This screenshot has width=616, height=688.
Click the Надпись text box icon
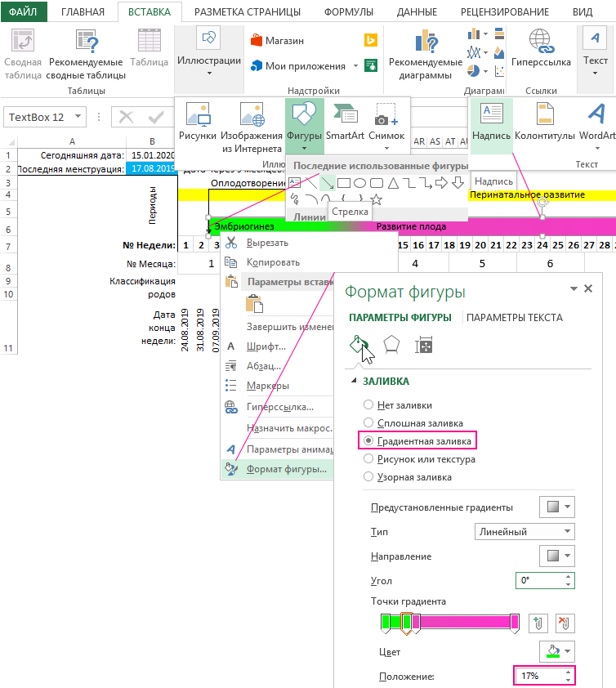[491, 123]
